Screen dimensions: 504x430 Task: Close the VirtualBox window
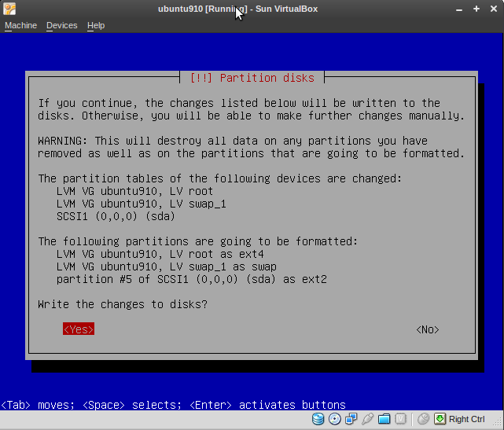tap(494, 9)
